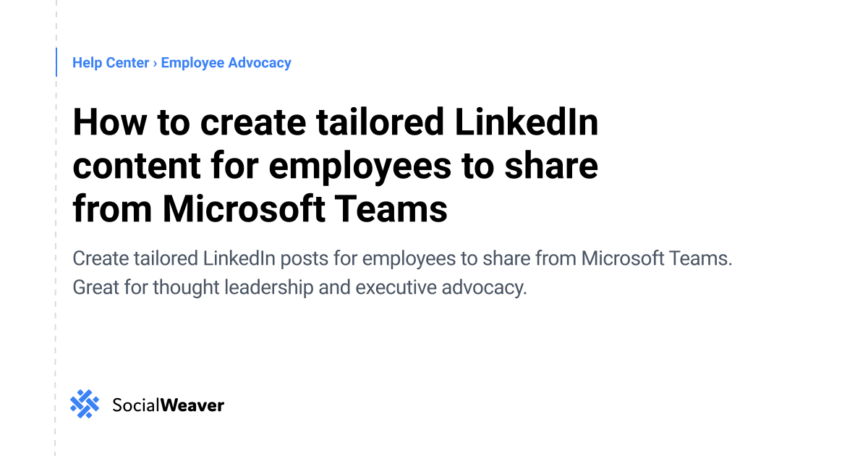Click the breadcrumb chevron separator
Viewport: 868px width, 456px height.
pos(155,63)
